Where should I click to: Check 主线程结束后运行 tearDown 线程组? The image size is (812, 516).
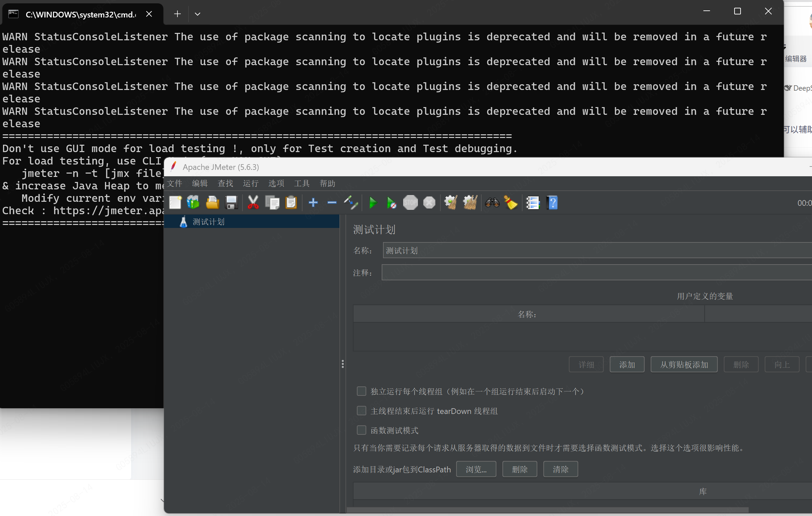(361, 410)
